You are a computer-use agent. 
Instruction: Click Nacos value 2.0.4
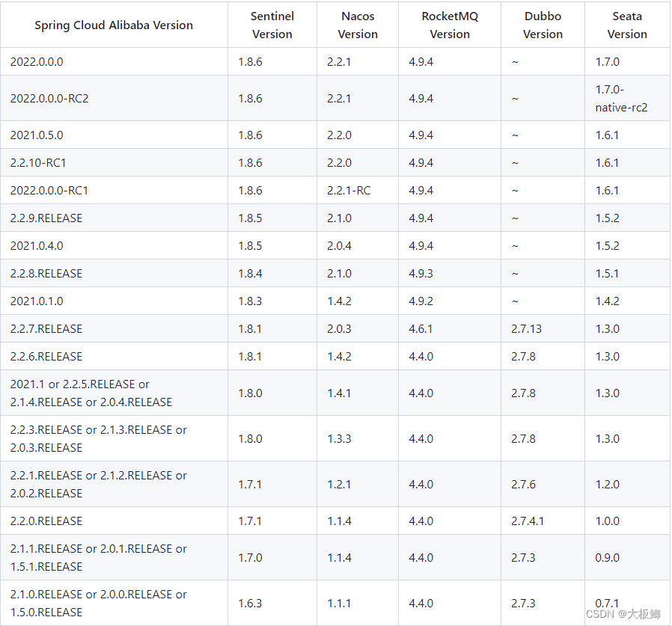click(x=340, y=246)
